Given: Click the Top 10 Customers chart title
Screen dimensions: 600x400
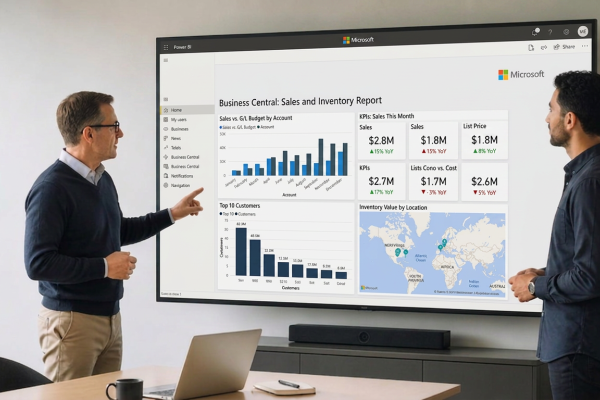Looking at the screenshot, I should [x=240, y=206].
